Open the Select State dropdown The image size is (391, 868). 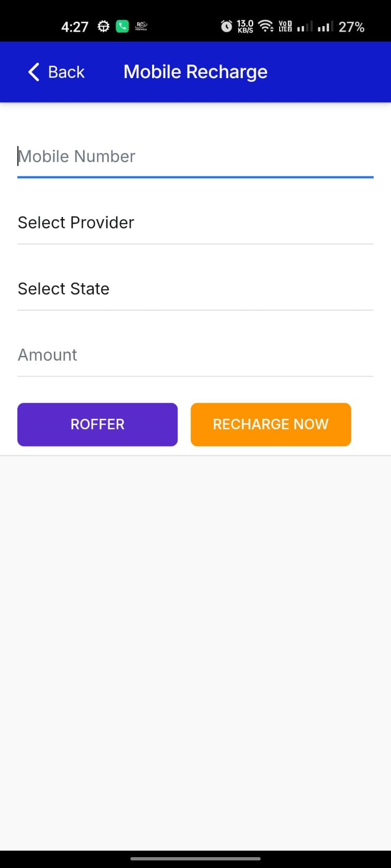click(x=195, y=289)
